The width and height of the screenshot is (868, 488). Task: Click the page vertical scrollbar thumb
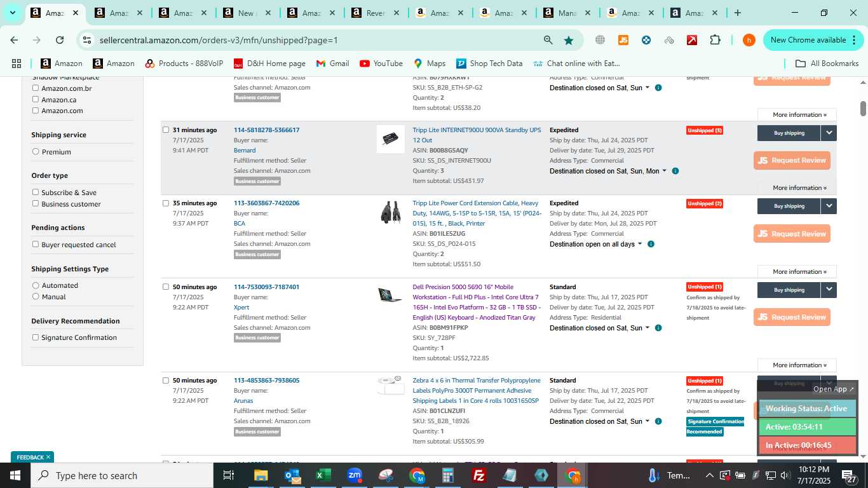coord(863,108)
